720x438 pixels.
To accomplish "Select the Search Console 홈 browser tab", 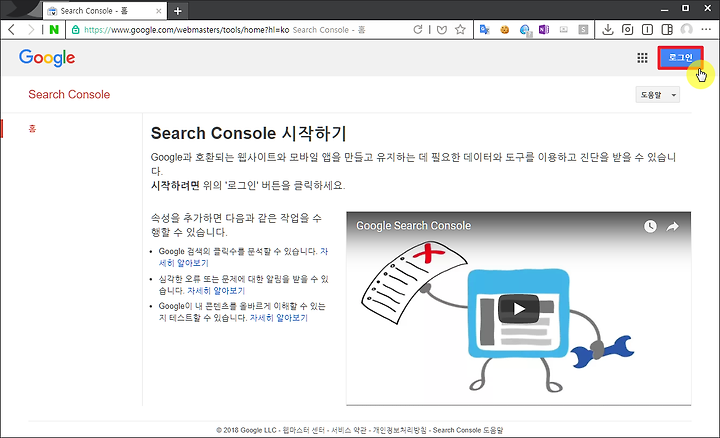I will 104,11.
